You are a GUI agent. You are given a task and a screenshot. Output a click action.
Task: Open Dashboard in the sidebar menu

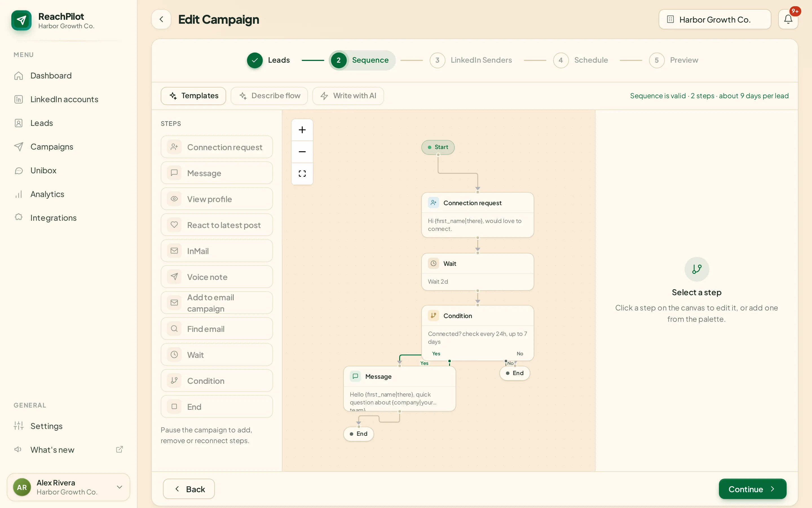(69, 76)
